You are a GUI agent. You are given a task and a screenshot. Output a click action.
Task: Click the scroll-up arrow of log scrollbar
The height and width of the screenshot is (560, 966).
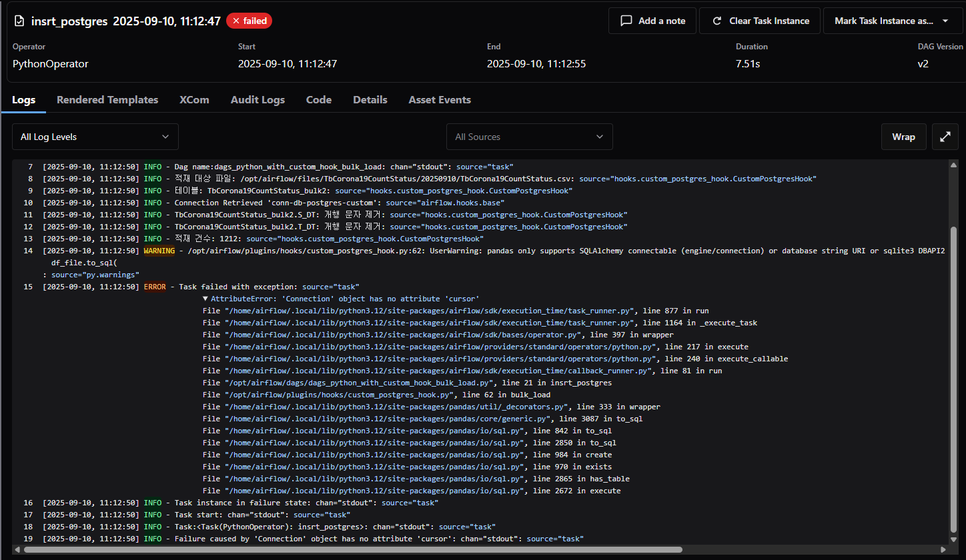click(x=953, y=165)
